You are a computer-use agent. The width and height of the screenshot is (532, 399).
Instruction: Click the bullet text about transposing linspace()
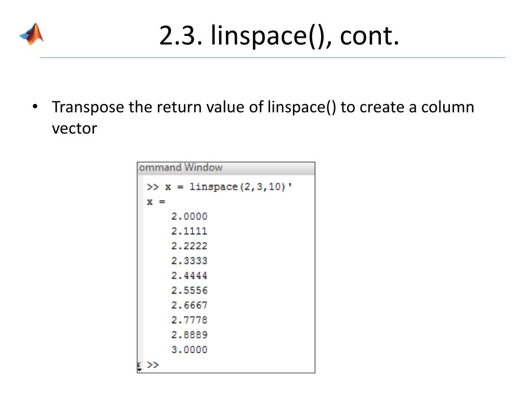pos(263,117)
